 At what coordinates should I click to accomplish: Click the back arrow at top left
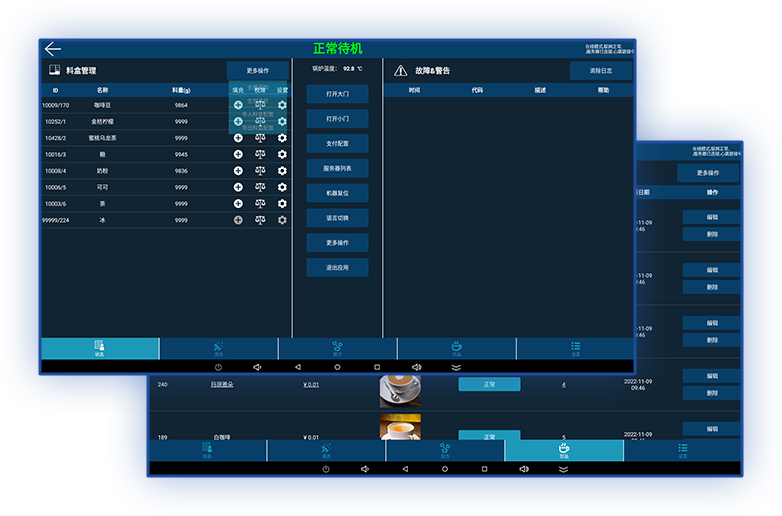pyautogui.click(x=53, y=49)
